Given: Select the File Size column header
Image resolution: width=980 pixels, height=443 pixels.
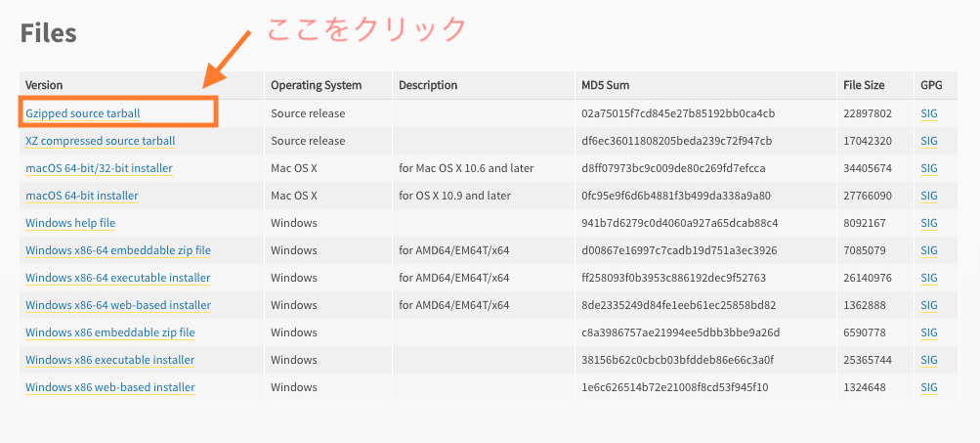Looking at the screenshot, I should point(864,85).
